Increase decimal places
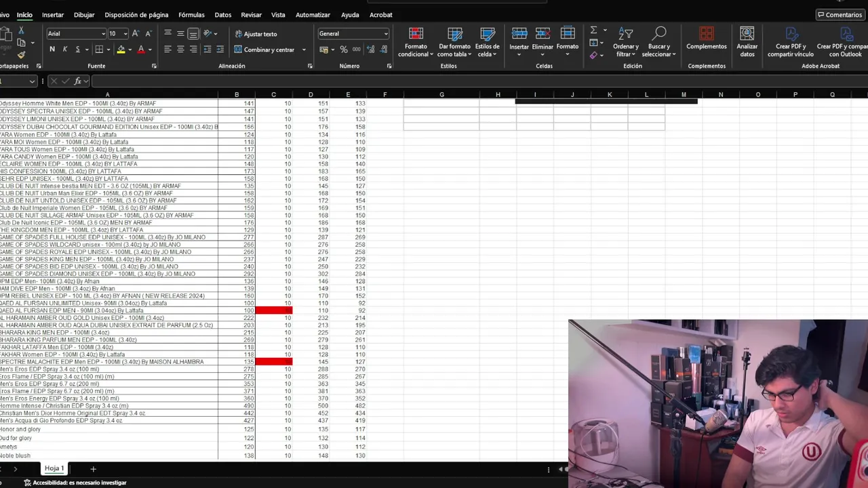 click(370, 49)
